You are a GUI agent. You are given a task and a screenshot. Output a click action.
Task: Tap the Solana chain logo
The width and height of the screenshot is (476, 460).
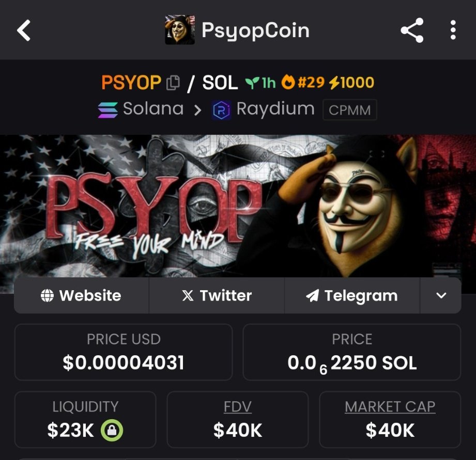point(108,110)
